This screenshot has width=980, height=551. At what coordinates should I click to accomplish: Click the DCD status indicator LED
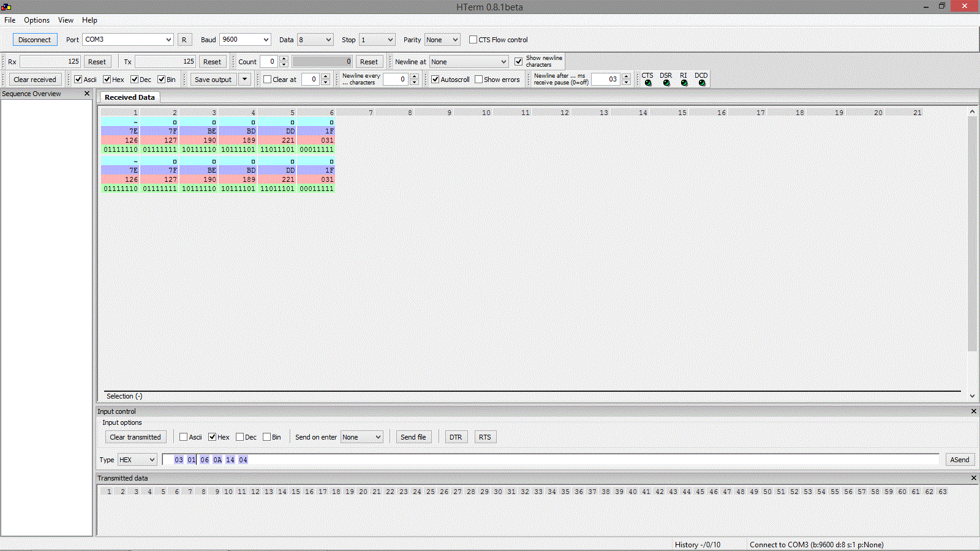702,83
